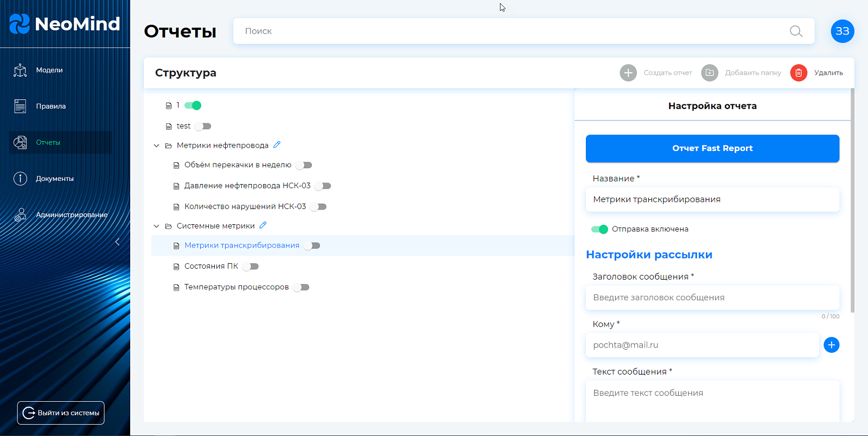Go to Документы menu item
Screen dimensions: 868x436
(55, 179)
